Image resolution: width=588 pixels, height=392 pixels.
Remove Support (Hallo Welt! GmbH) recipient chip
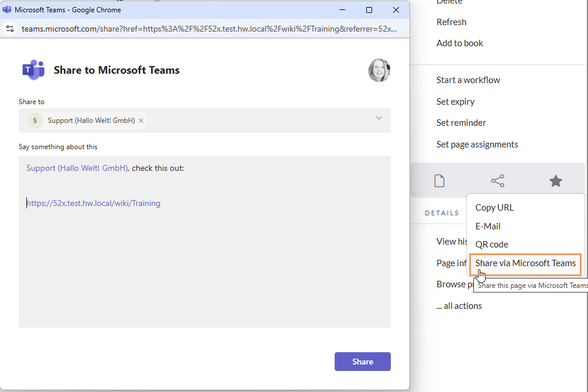[x=141, y=121]
